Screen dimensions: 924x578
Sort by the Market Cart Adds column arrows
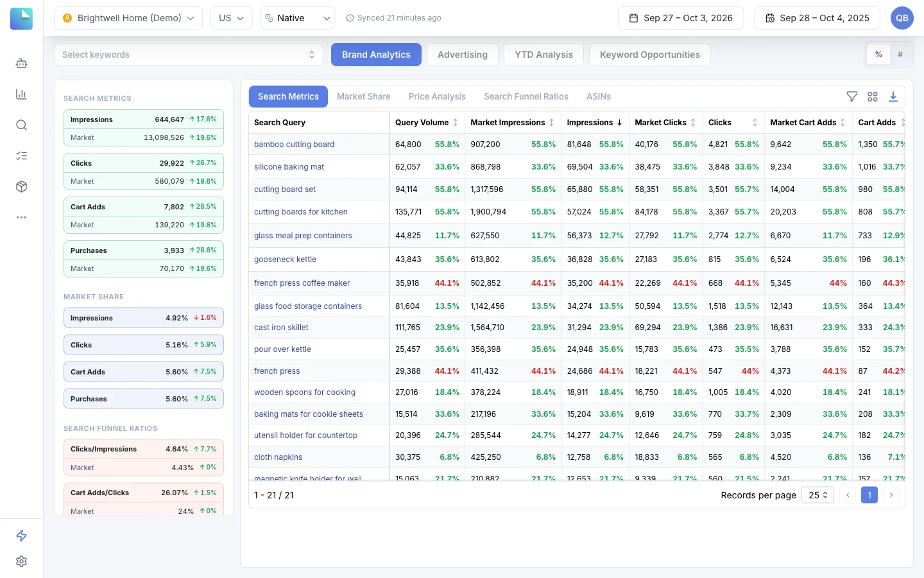coord(843,122)
